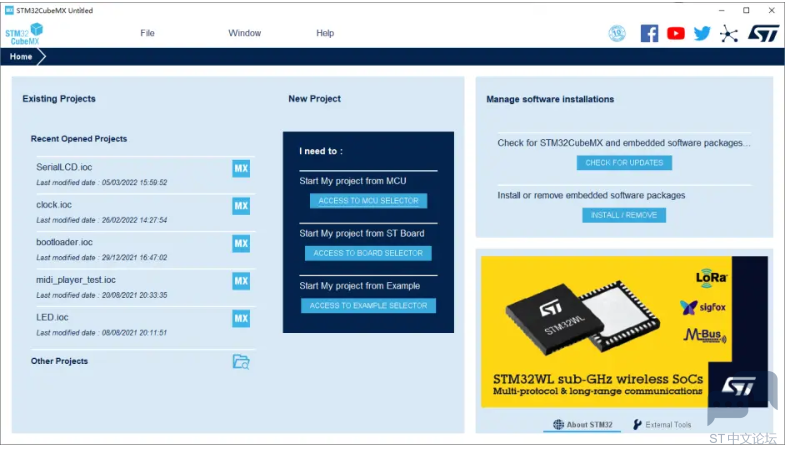
Task: Open the 10-year anniversary badge icon
Action: [617, 34]
